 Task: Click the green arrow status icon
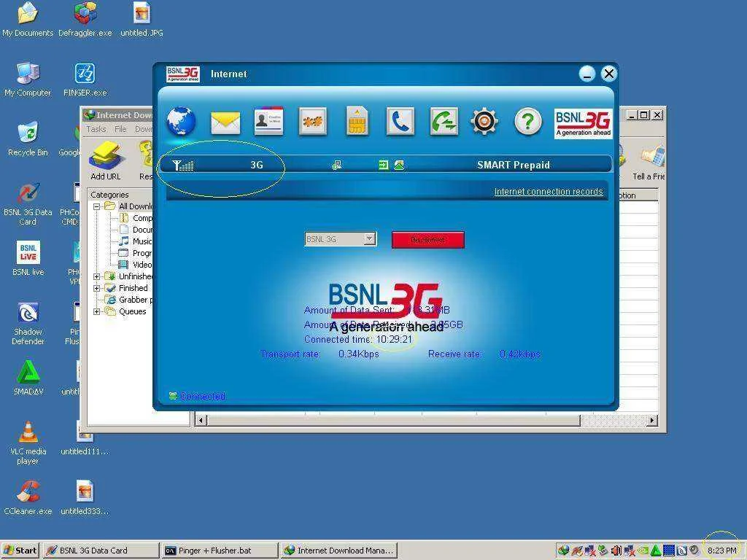click(383, 166)
